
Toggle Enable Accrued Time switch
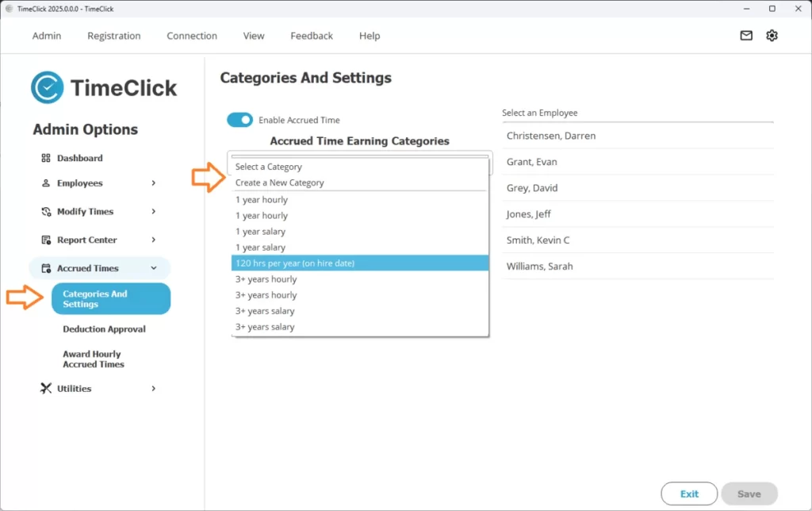239,120
